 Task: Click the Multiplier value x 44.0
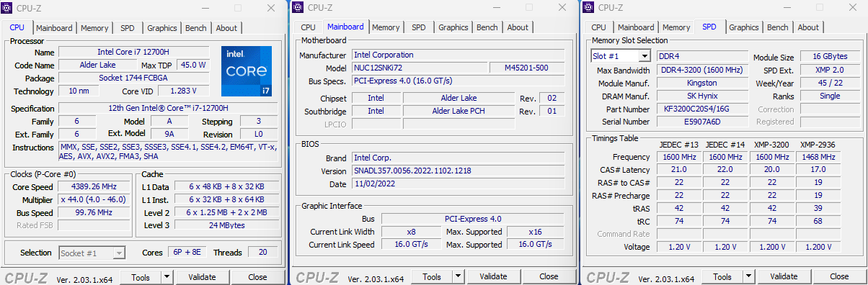(x=94, y=199)
